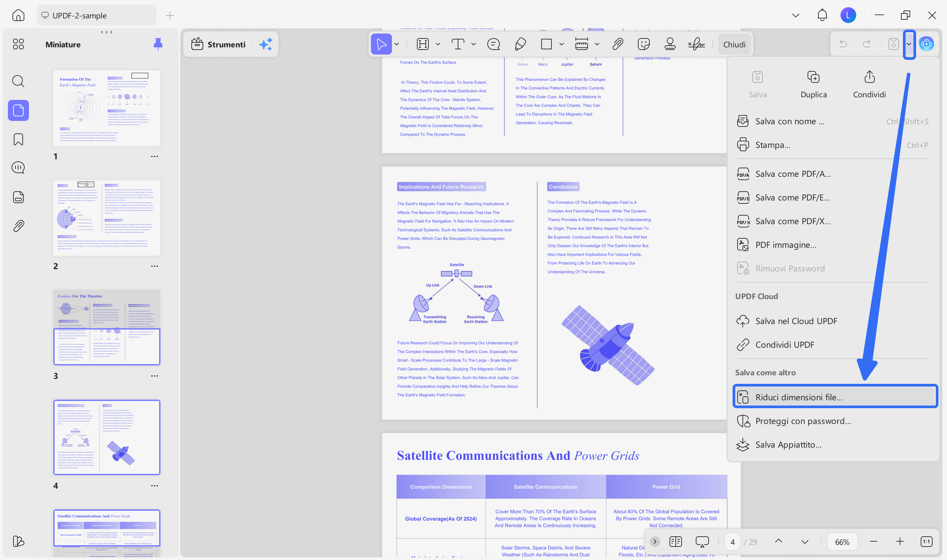Select Salva Appiattito
947x560 pixels.
[x=833, y=445]
